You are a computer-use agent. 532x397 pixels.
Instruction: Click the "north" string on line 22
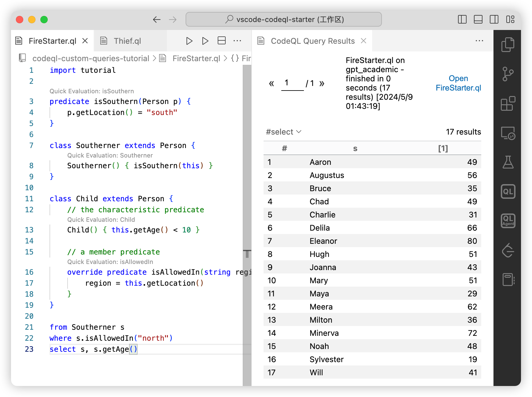click(x=153, y=338)
